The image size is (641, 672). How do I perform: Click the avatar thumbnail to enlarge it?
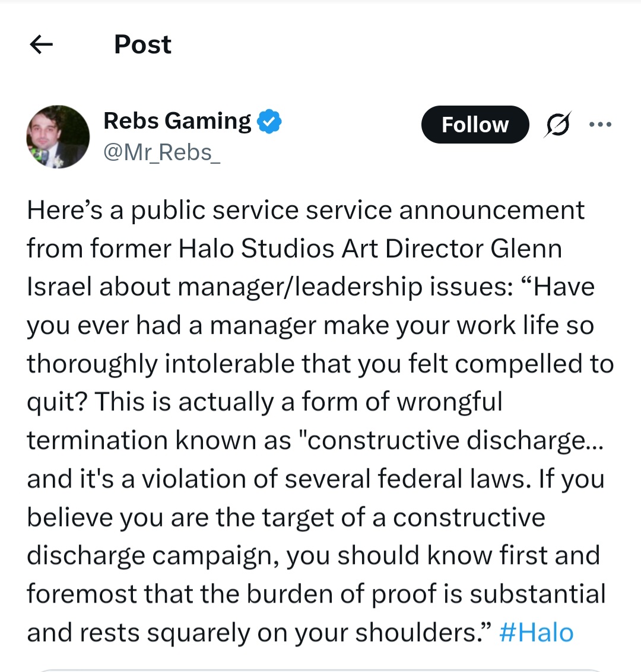click(x=58, y=136)
